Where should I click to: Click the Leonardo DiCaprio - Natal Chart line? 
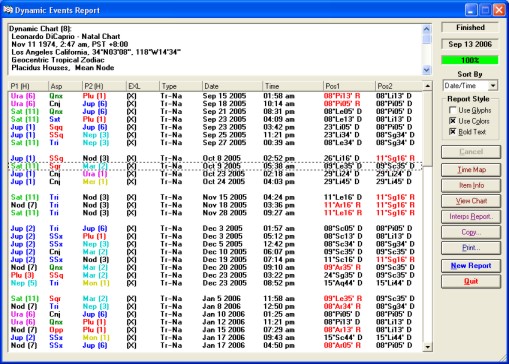pyautogui.click(x=66, y=36)
